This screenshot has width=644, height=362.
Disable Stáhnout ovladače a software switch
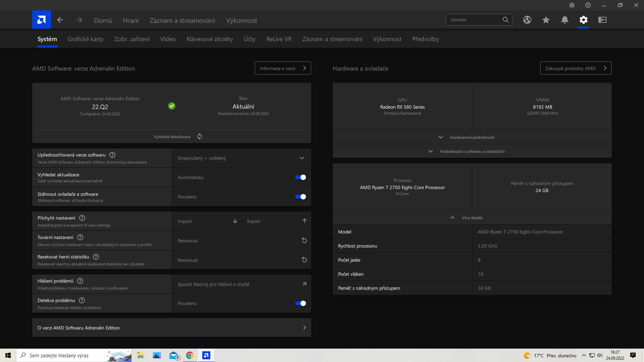(x=300, y=197)
